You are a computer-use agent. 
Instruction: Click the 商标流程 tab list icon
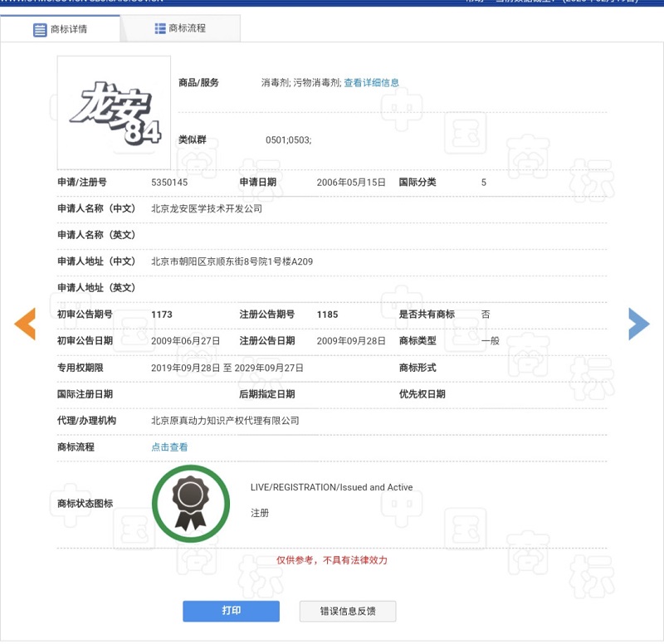pos(160,28)
